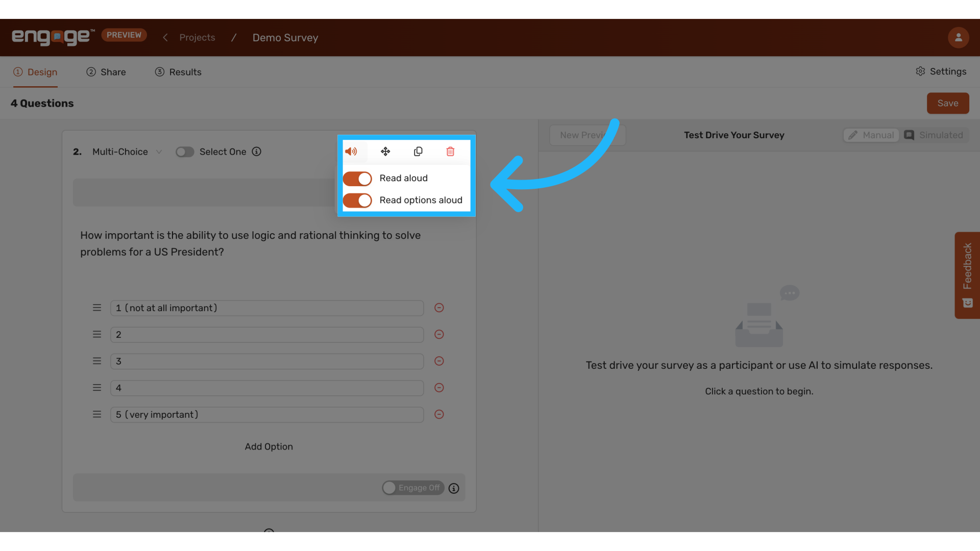Open the Feedback side tab

pyautogui.click(x=967, y=275)
